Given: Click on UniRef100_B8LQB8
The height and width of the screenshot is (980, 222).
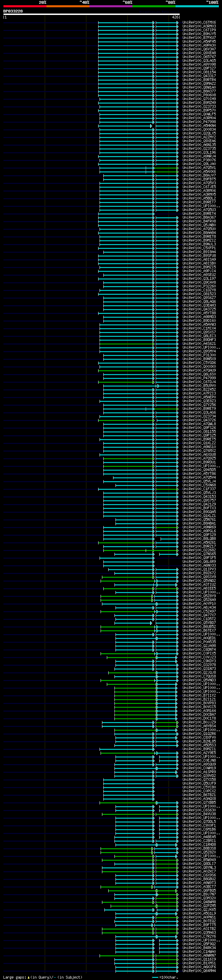Looking at the screenshot, I should pyautogui.click(x=199, y=539).
